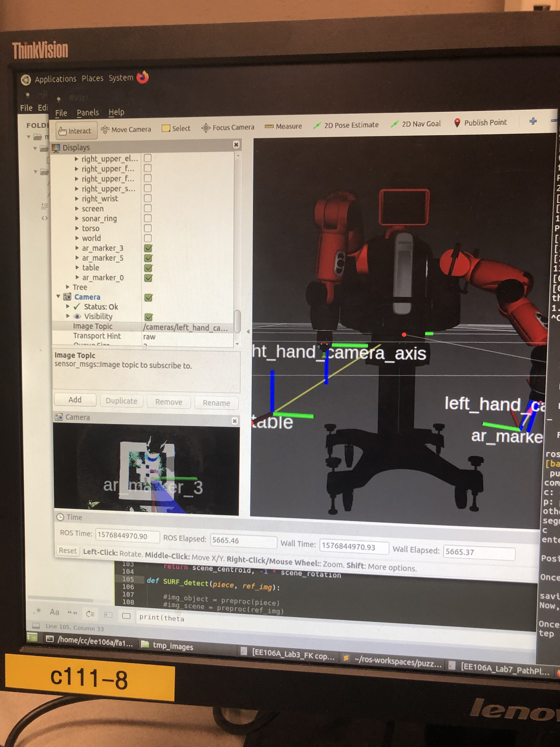Open the Panels menu

pyautogui.click(x=88, y=112)
